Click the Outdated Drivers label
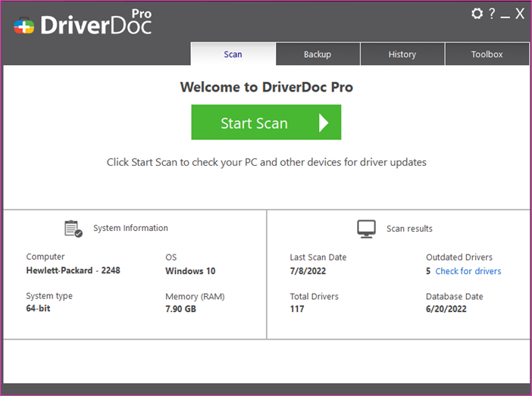This screenshot has height=396, width=532. pos(459,257)
